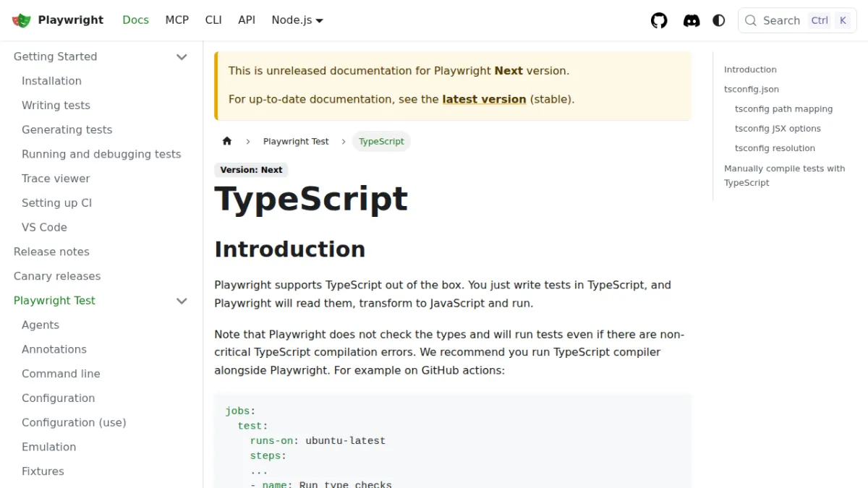The height and width of the screenshot is (488, 868).
Task: Open the Docs navbar tab
Action: [135, 20]
